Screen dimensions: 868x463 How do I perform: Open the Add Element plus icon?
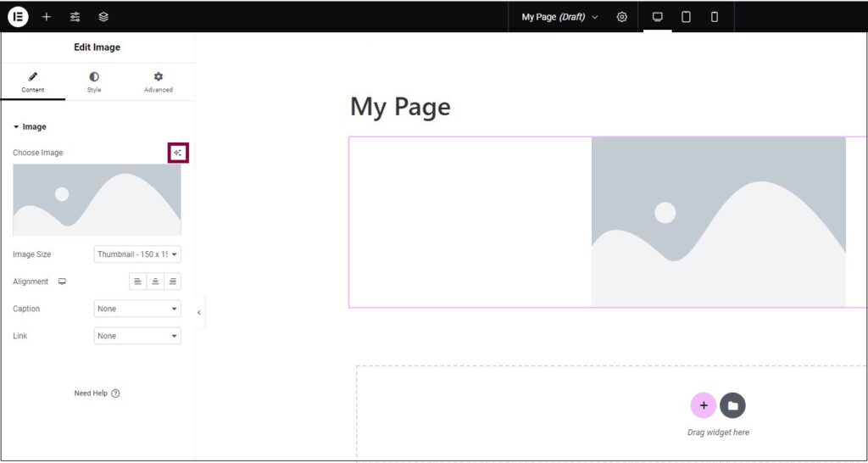(46, 17)
